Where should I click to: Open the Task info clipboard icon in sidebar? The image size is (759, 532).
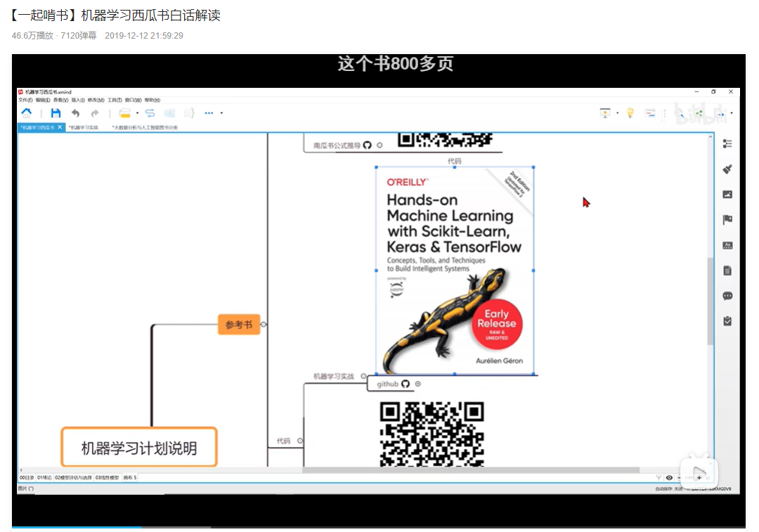pyautogui.click(x=727, y=321)
